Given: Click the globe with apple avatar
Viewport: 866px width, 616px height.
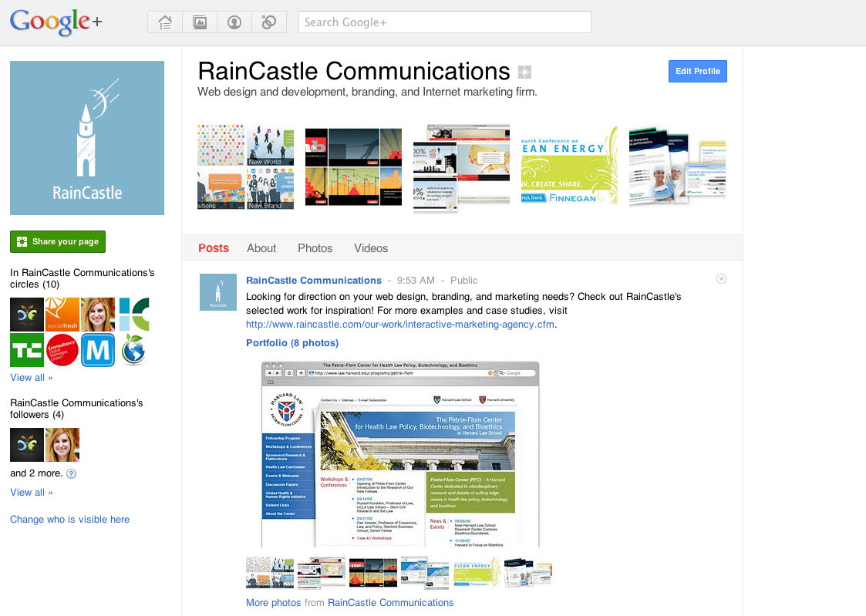Looking at the screenshot, I should [x=133, y=350].
